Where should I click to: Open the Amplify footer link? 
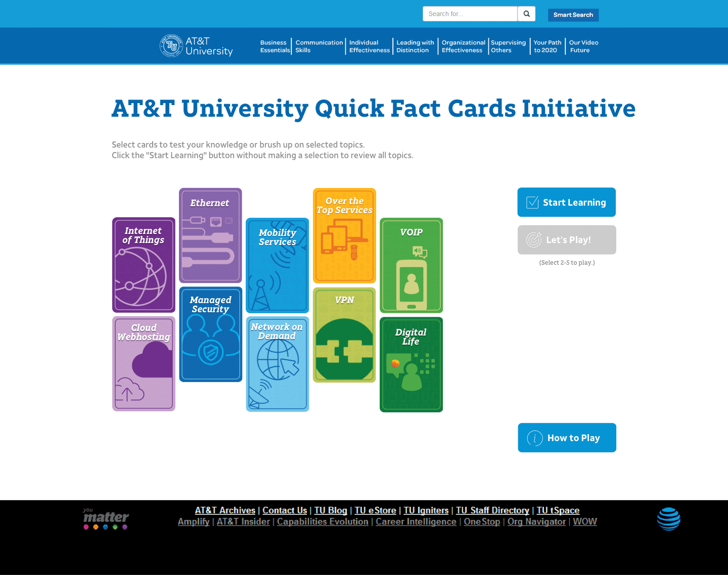(194, 521)
